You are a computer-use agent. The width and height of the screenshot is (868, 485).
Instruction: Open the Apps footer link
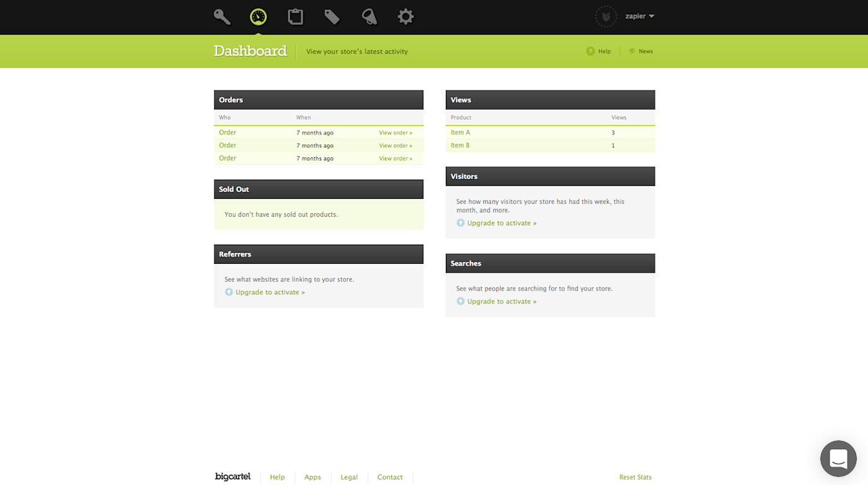coord(312,477)
